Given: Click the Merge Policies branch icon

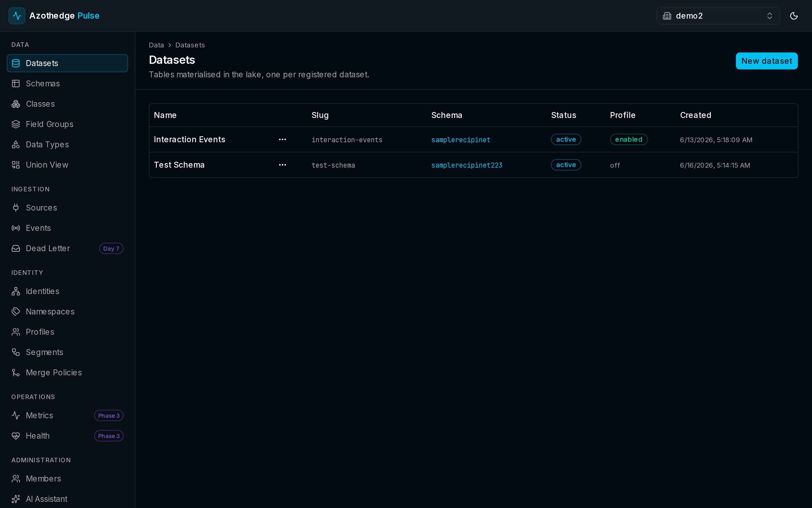Looking at the screenshot, I should tap(16, 373).
